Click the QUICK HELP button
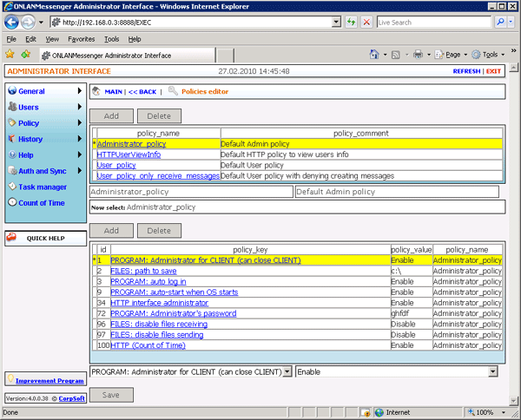This screenshot has width=521, height=420. click(x=45, y=238)
